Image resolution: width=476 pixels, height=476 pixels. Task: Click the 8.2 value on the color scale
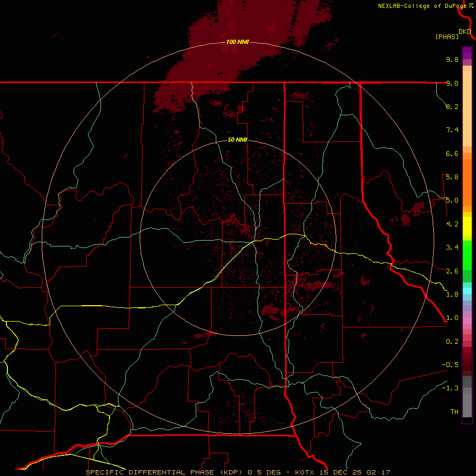(452, 106)
